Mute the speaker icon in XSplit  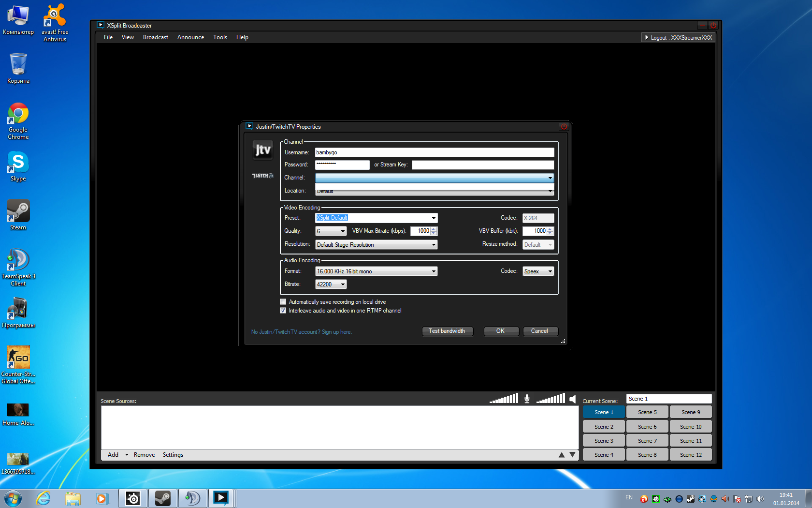click(x=573, y=399)
